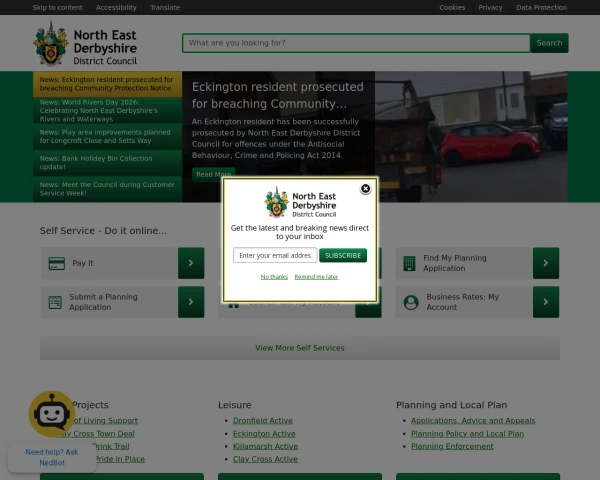Click the Pay It card icon
This screenshot has width=600, height=480.
(57, 263)
